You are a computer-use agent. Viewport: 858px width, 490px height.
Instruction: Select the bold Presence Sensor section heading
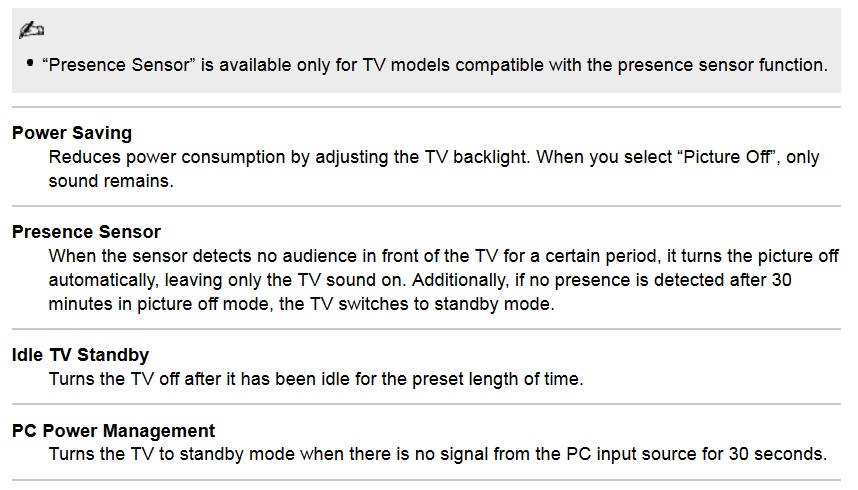[x=86, y=232]
